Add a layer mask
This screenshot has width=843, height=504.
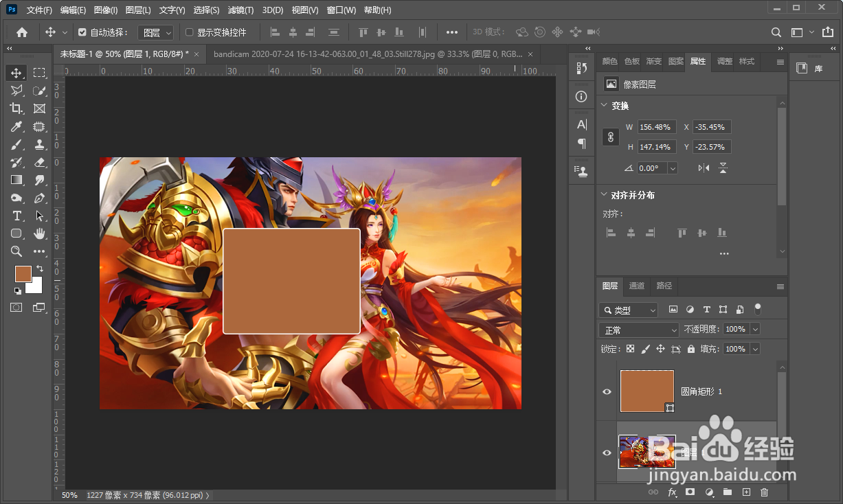click(x=690, y=492)
